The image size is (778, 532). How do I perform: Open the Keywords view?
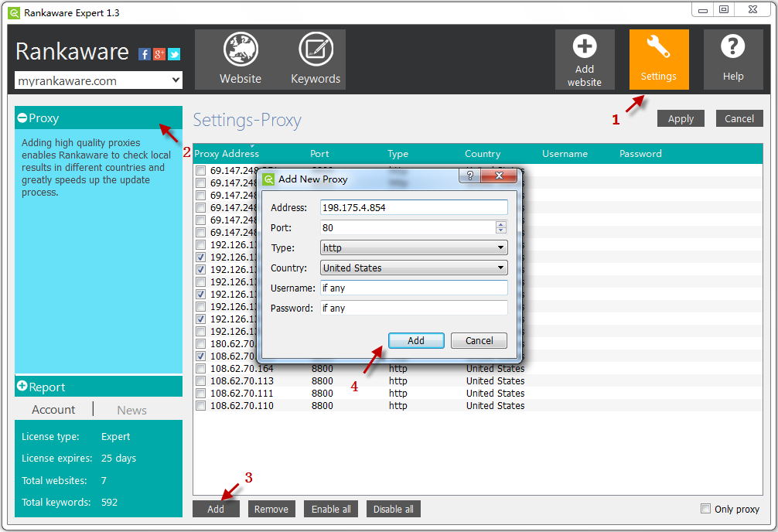pos(316,59)
